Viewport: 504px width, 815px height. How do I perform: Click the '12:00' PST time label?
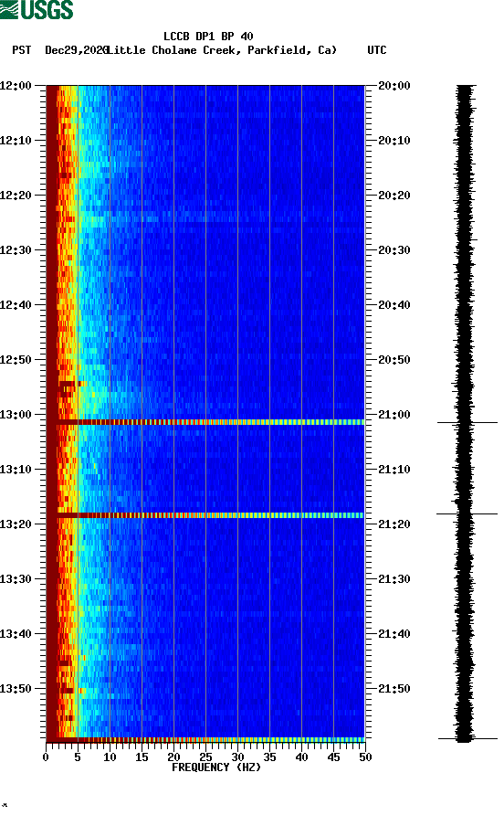[x=16, y=86]
